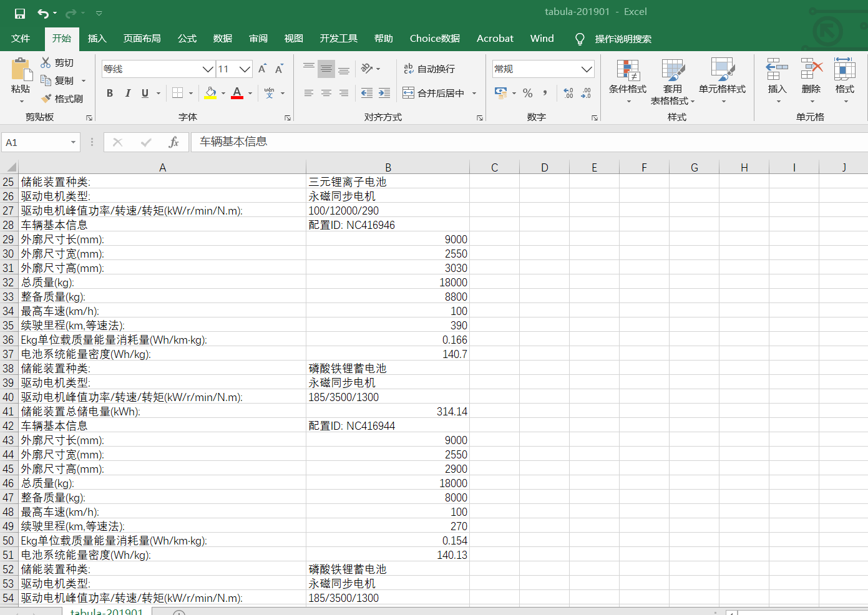This screenshot has width=868, height=615.
Task: Switch to the 公式 Formulas tab
Action: (x=187, y=39)
